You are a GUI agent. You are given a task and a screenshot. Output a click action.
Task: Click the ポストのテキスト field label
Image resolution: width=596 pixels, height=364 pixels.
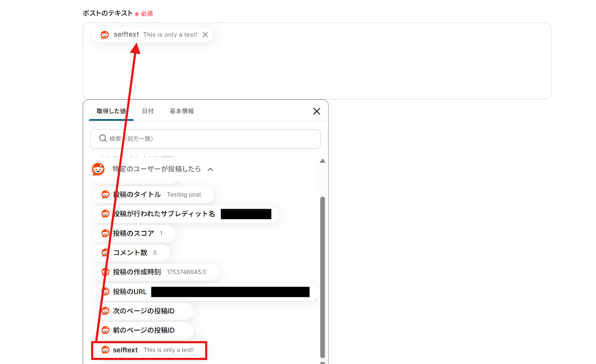108,13
